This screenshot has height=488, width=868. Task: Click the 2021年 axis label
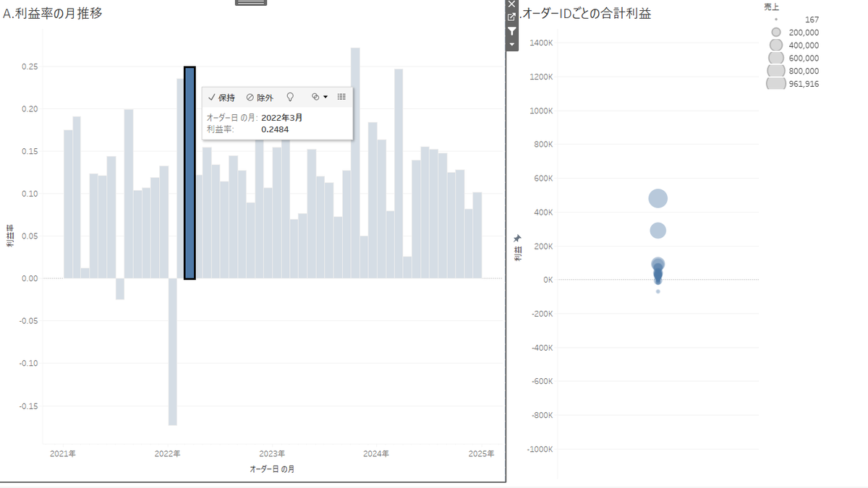pyautogui.click(x=63, y=454)
